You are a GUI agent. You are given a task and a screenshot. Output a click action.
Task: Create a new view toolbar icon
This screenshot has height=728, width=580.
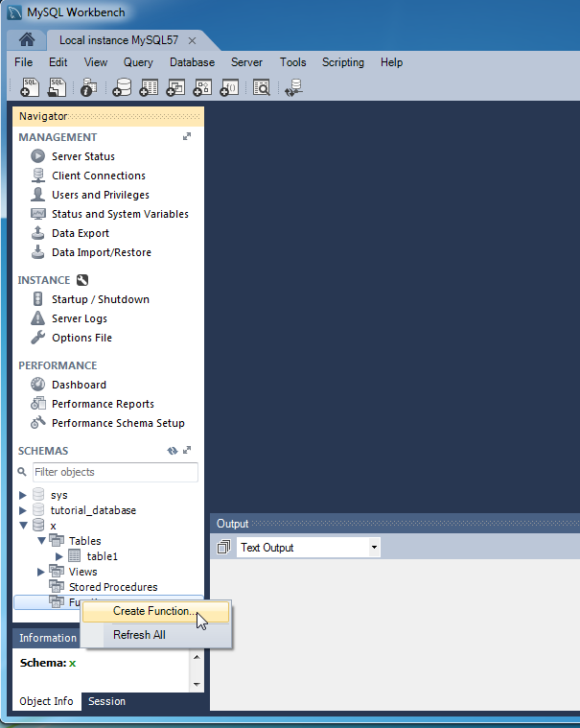pyautogui.click(x=175, y=87)
